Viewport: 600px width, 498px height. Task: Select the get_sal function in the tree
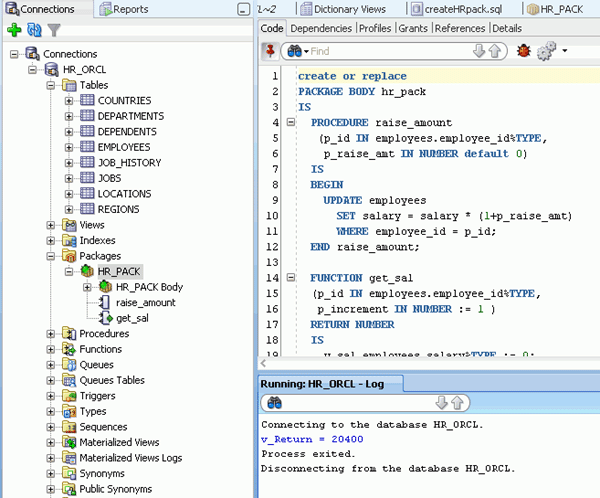pyautogui.click(x=133, y=318)
